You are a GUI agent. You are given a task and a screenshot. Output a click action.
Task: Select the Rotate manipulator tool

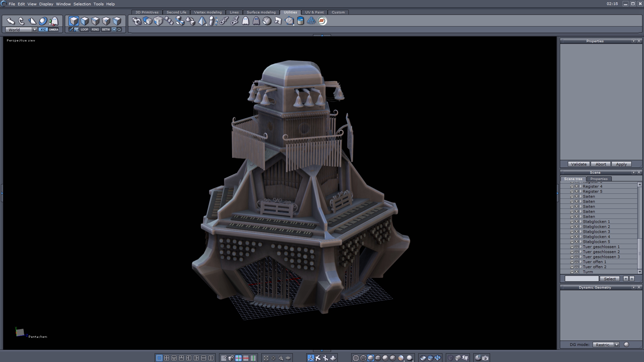(x=21, y=21)
